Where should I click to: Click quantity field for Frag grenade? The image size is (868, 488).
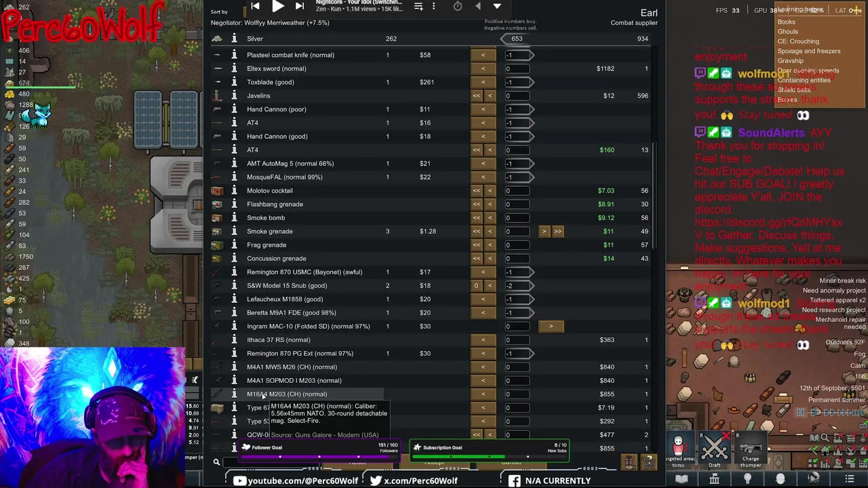pos(517,245)
